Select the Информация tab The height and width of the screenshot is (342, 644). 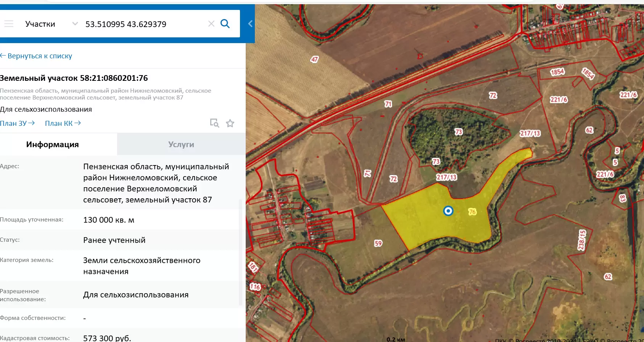(53, 145)
